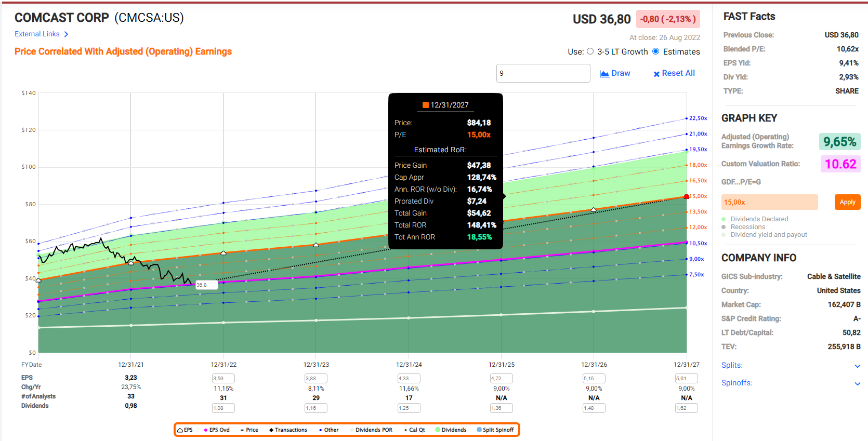Screen dimensions: 868x441
Task: Click the growth rate input field showing 9
Action: pos(543,73)
